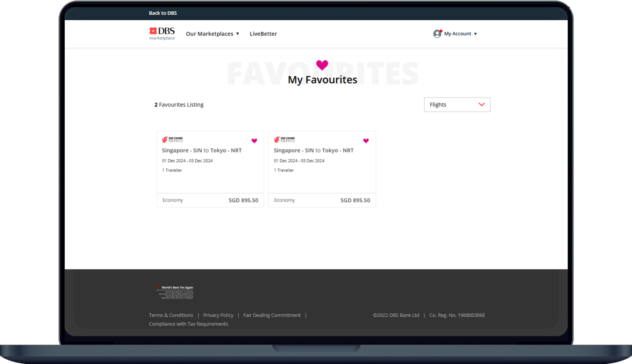
Task: Click World's Best Yet Again badge
Action: [175, 292]
